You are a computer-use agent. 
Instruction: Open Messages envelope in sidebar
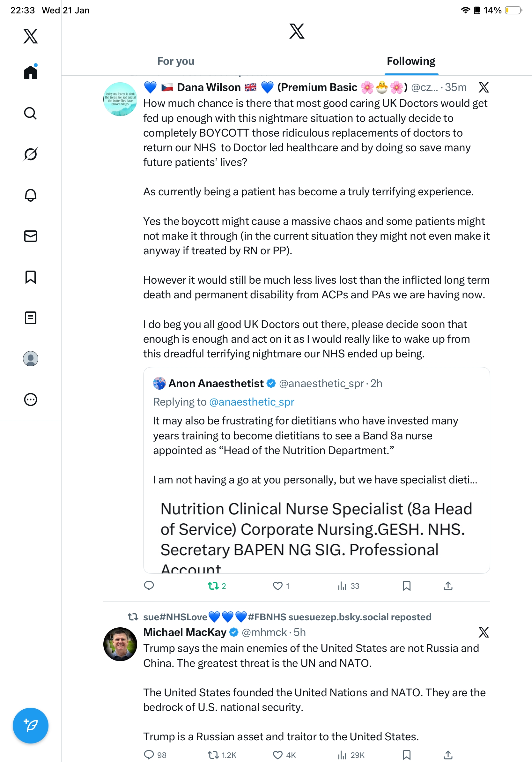(x=31, y=236)
